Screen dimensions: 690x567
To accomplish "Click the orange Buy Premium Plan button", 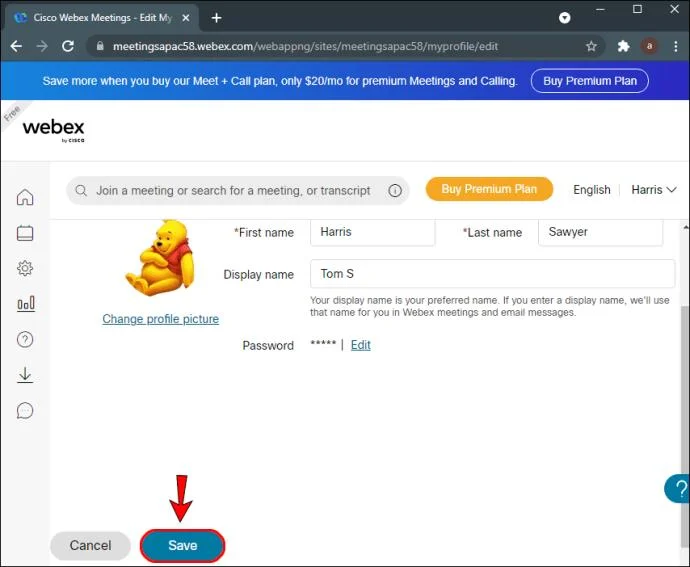I will pos(489,189).
